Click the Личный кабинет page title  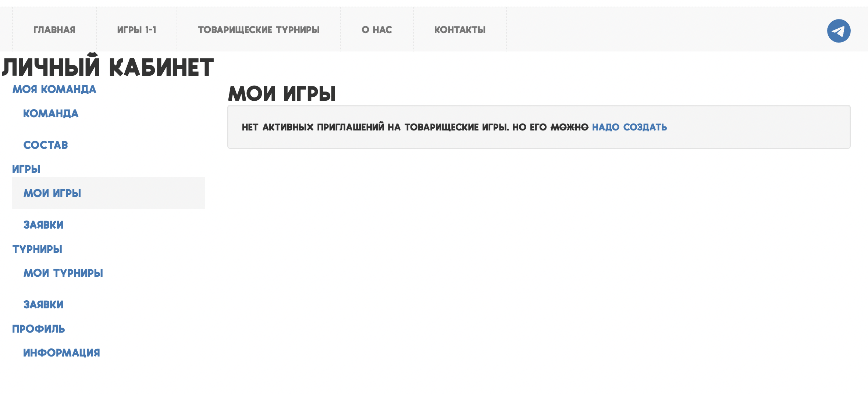coord(108,67)
